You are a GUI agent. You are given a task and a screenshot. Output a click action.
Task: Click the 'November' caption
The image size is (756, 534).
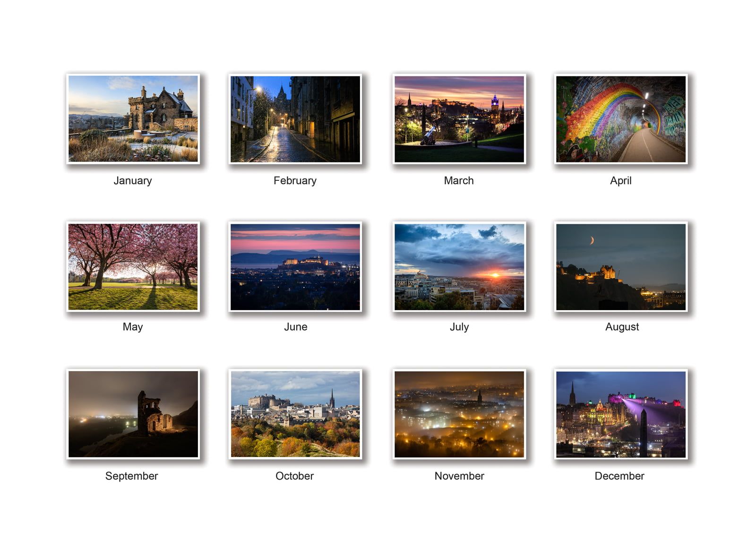(459, 476)
